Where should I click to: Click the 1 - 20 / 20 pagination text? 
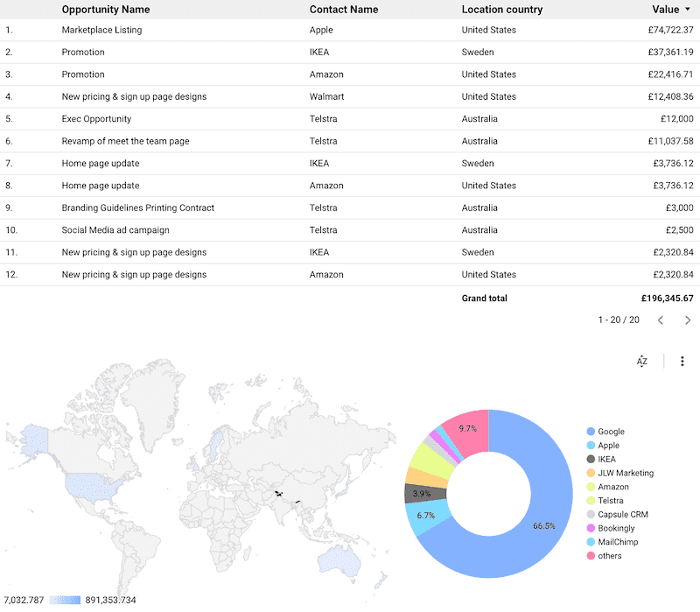pyautogui.click(x=619, y=320)
